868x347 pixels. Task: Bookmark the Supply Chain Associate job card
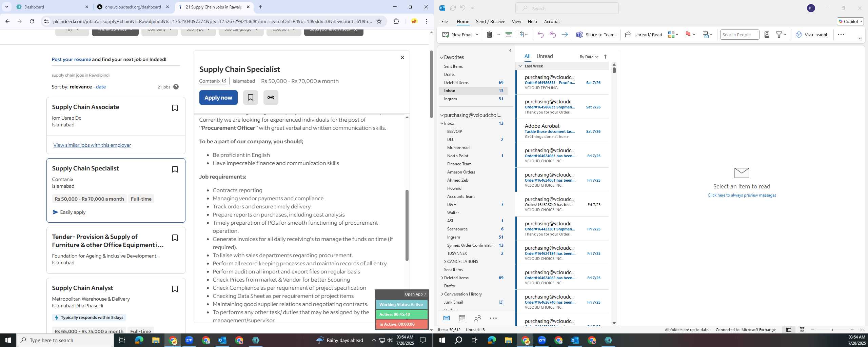pyautogui.click(x=175, y=108)
